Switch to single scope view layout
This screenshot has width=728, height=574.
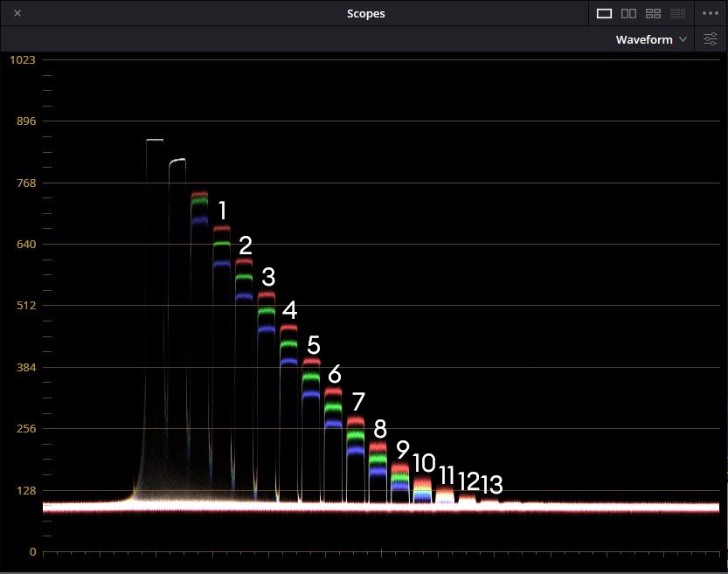pos(604,13)
